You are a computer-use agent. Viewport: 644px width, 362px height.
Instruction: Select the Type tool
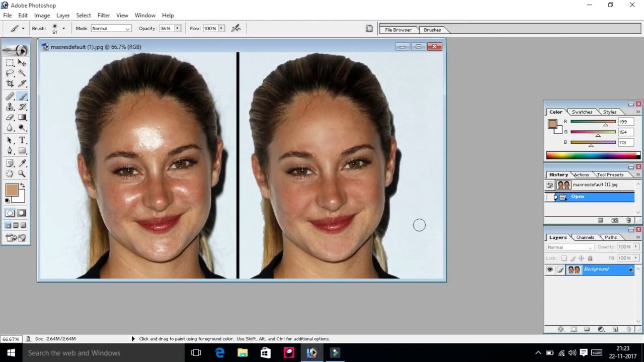(x=22, y=140)
